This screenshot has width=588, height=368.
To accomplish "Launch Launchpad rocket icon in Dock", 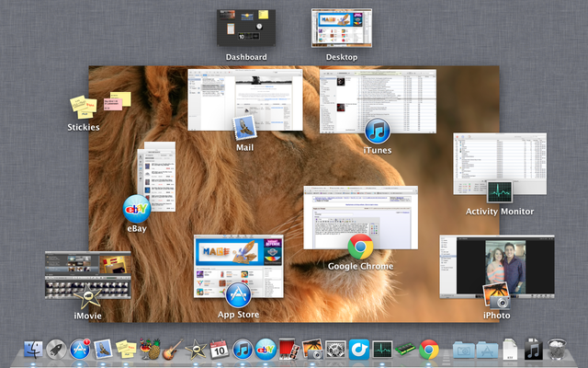I will tap(56, 350).
